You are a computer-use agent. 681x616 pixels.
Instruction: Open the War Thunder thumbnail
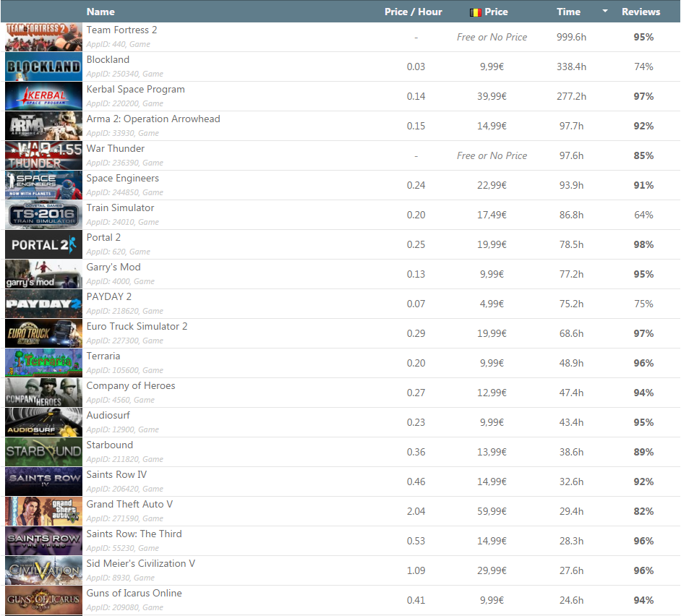click(x=43, y=155)
